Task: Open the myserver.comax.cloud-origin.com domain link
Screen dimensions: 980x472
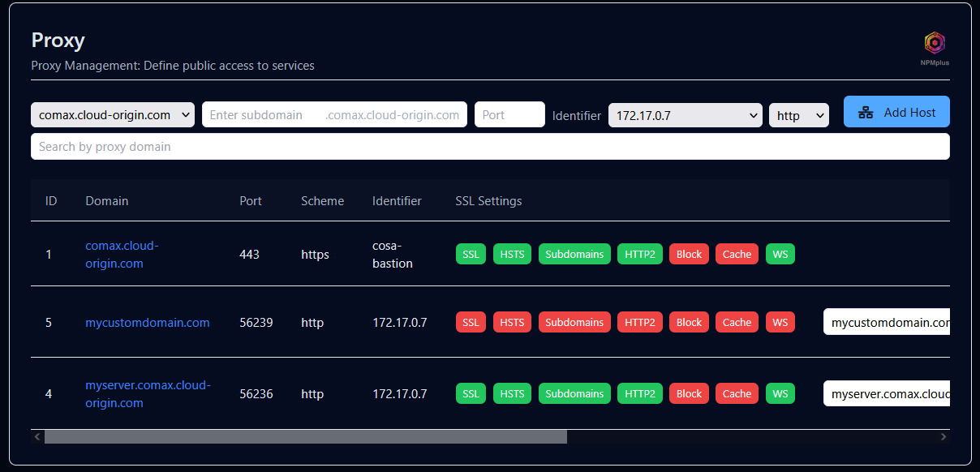Action: pyautogui.click(x=148, y=393)
